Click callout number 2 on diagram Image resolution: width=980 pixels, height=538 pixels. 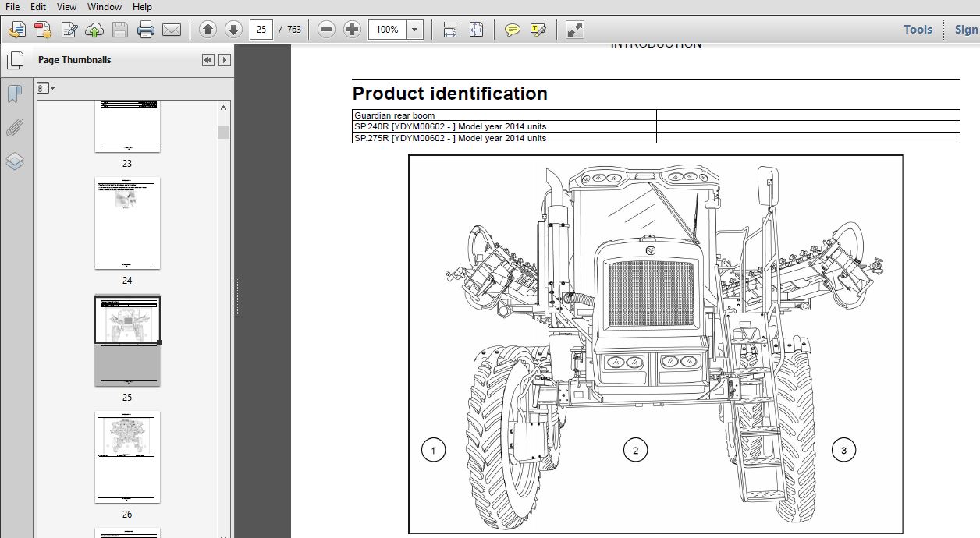click(635, 450)
